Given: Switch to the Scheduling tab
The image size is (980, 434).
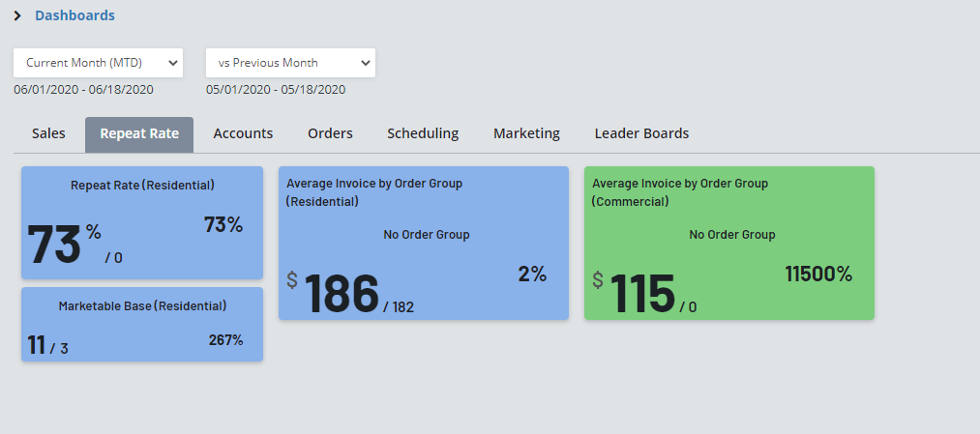Looking at the screenshot, I should [x=423, y=134].
